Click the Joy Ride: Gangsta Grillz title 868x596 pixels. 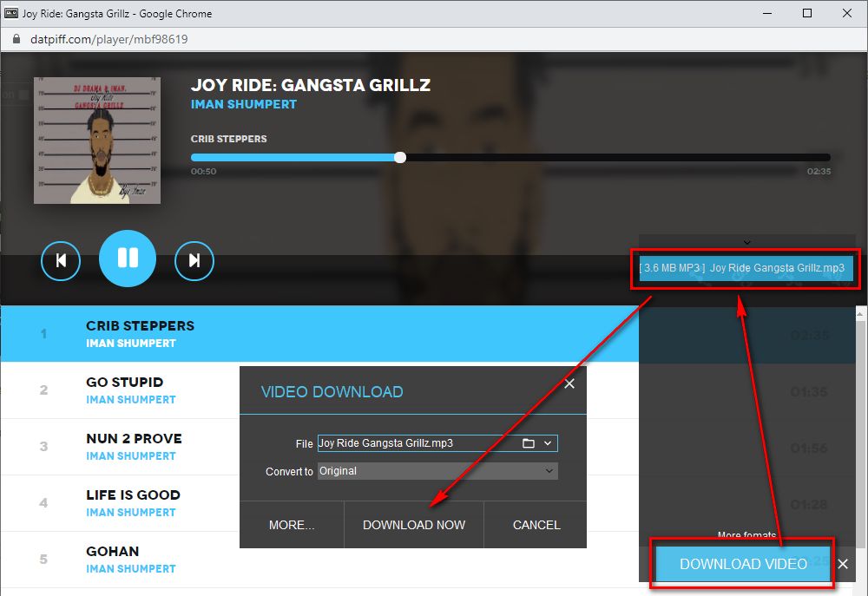coord(311,85)
